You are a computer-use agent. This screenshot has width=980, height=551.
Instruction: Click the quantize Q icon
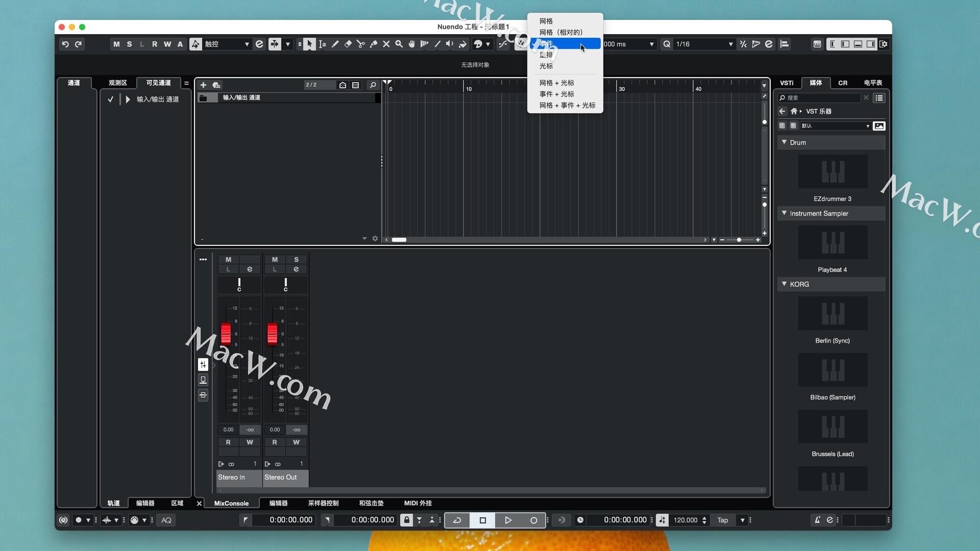(667, 44)
